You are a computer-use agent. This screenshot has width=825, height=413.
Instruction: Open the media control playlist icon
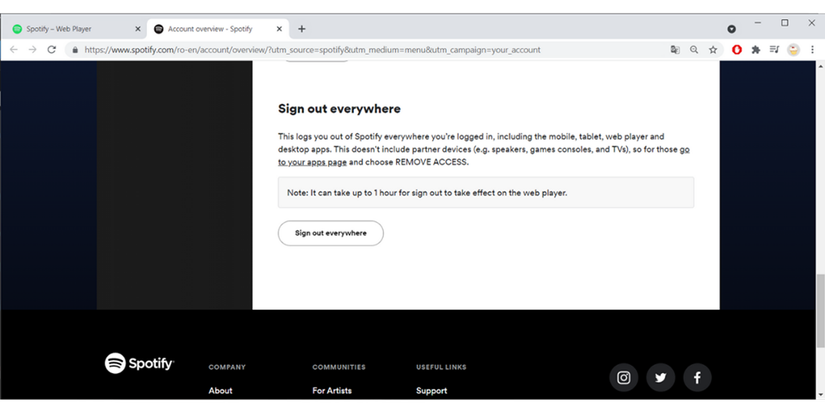pyautogui.click(x=774, y=49)
